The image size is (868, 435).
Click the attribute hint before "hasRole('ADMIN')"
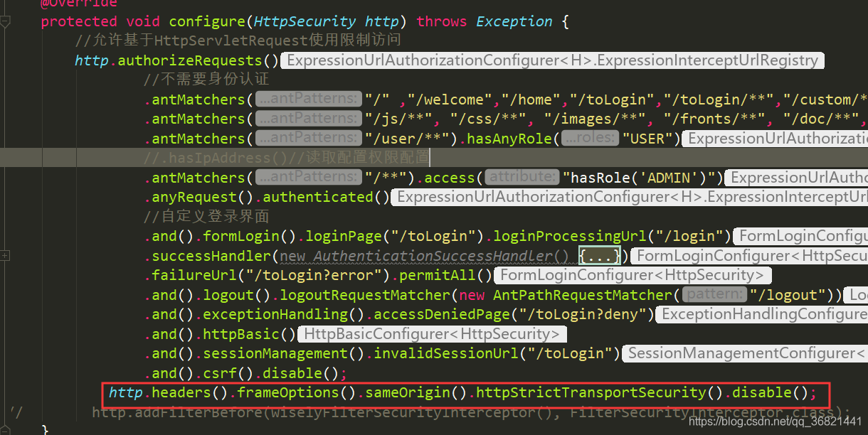(522, 177)
